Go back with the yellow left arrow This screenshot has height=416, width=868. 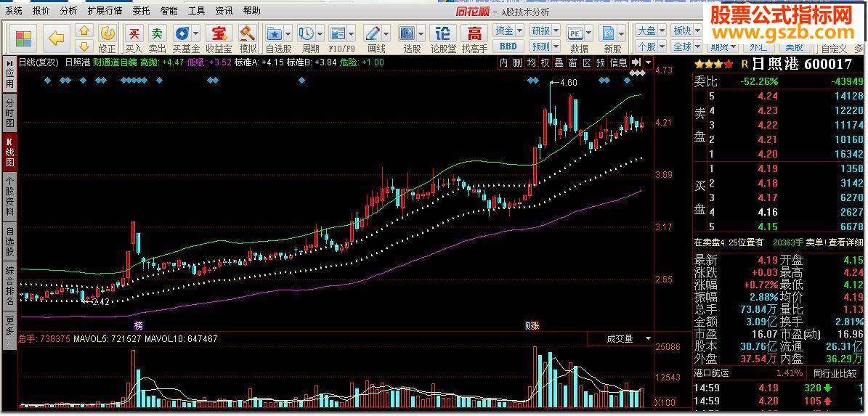pos(56,38)
